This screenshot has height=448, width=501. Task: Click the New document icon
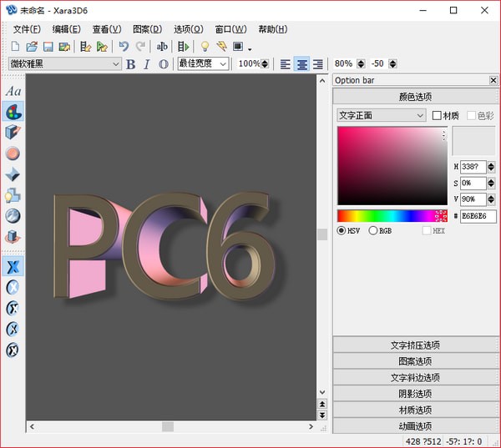17,47
